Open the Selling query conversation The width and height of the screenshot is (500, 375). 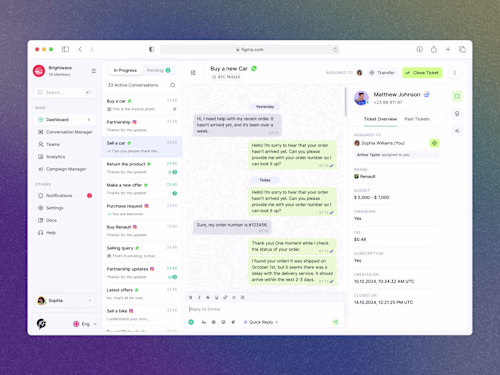click(142, 252)
